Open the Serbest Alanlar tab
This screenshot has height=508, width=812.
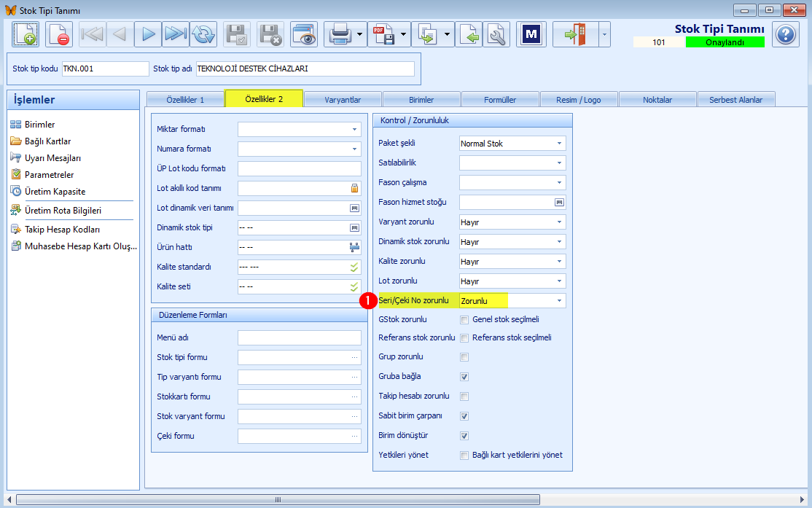pos(736,100)
